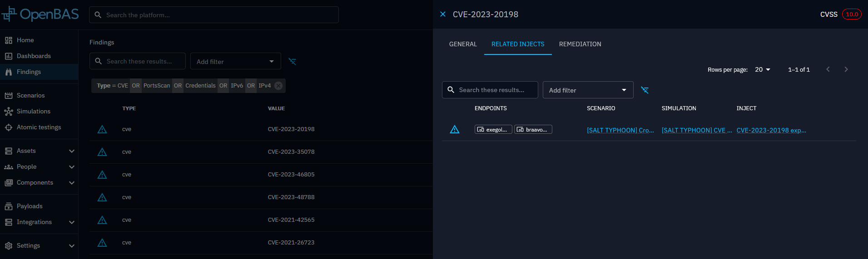Image resolution: width=868 pixels, height=259 pixels.
Task: Open the Rows per page dropdown
Action: point(763,69)
